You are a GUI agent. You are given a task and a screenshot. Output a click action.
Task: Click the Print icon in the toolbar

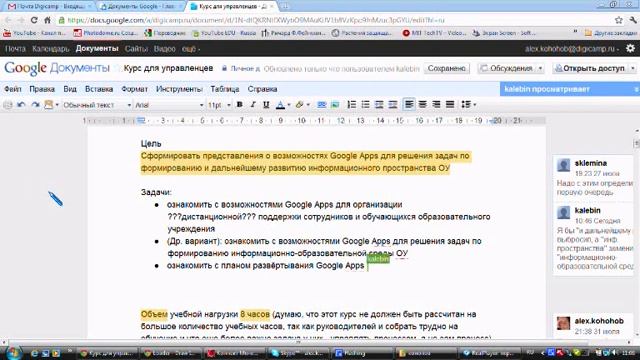8,105
